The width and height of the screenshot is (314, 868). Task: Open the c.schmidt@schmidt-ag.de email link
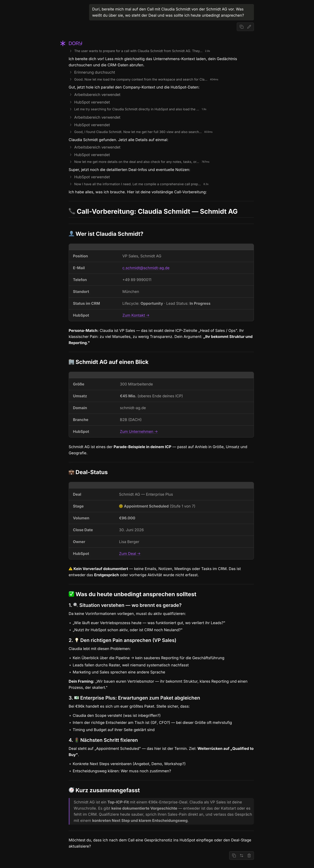pos(146,268)
